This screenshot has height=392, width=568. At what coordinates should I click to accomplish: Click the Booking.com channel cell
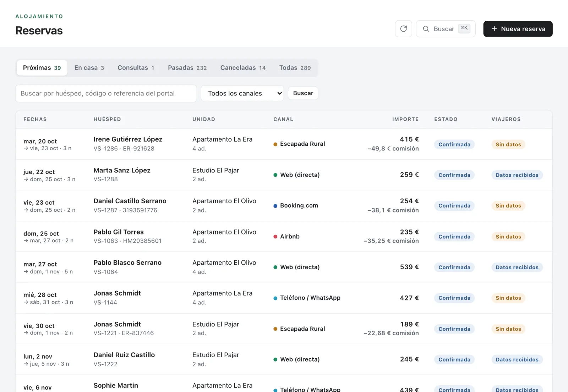pyautogui.click(x=296, y=205)
